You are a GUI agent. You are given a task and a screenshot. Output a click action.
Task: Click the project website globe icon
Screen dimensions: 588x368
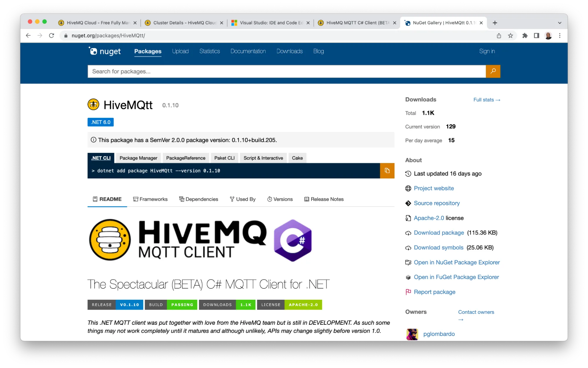[408, 188]
